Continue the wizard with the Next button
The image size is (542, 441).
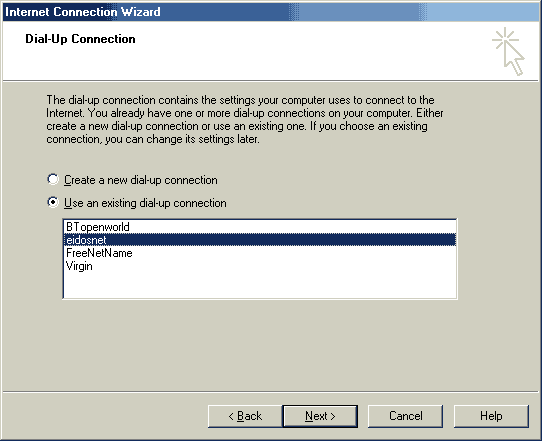pos(320,416)
